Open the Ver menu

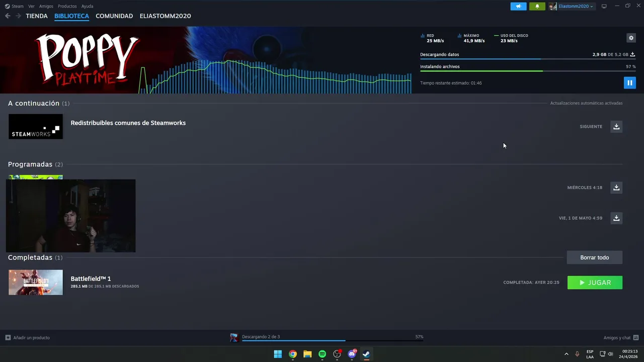click(x=31, y=6)
